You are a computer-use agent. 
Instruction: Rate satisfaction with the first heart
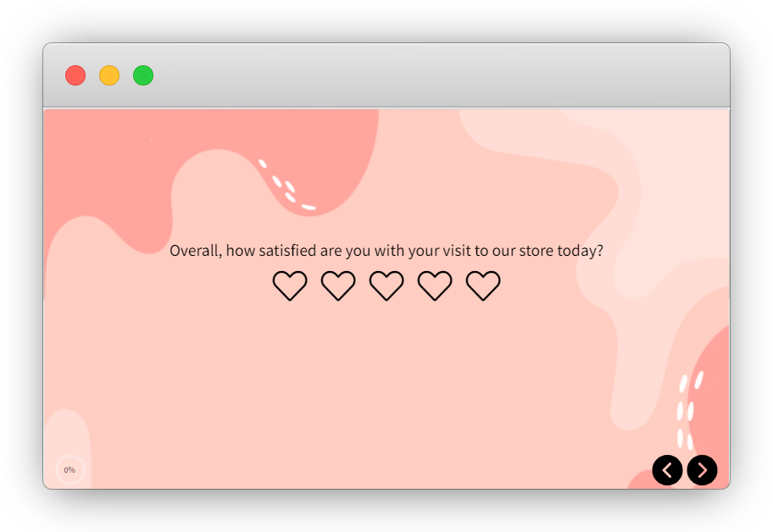pyautogui.click(x=290, y=285)
